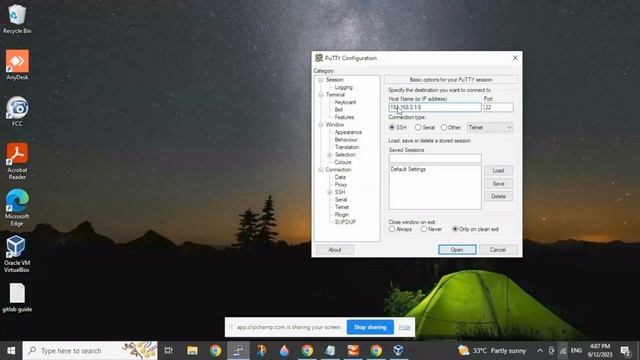
Task: Click the Hide link in sharing bar
Action: pyautogui.click(x=404, y=327)
